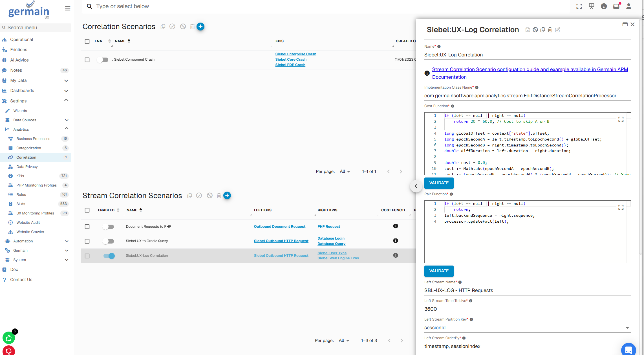This screenshot has width=644, height=355.
Task: Click the thumbs up feedback button
Action: [x=9, y=338]
